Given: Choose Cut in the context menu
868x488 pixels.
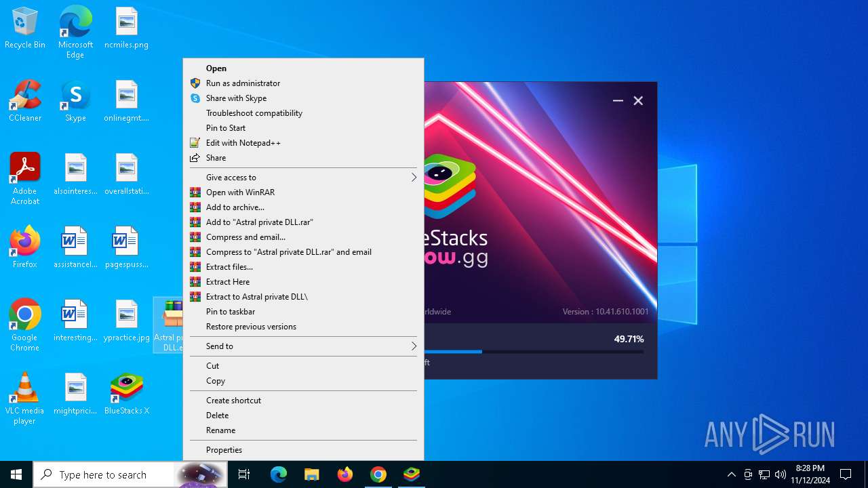Looking at the screenshot, I should coord(303,366).
